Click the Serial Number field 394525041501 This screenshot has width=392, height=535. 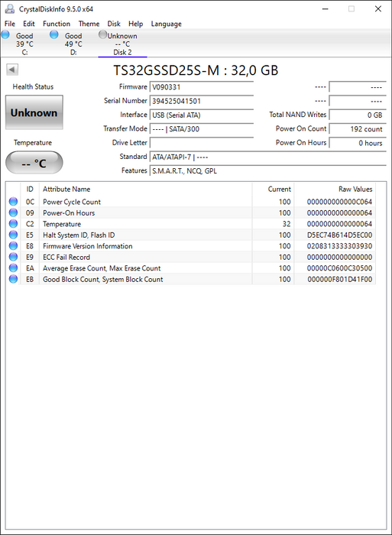201,101
